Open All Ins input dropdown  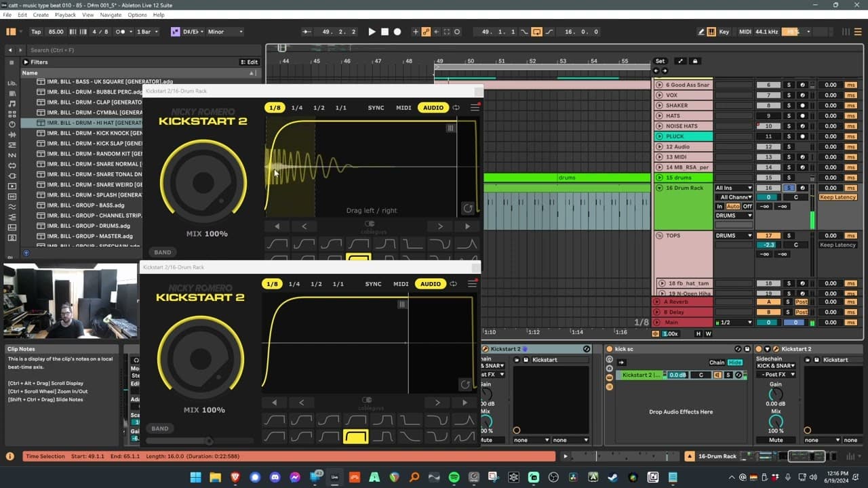click(x=734, y=188)
